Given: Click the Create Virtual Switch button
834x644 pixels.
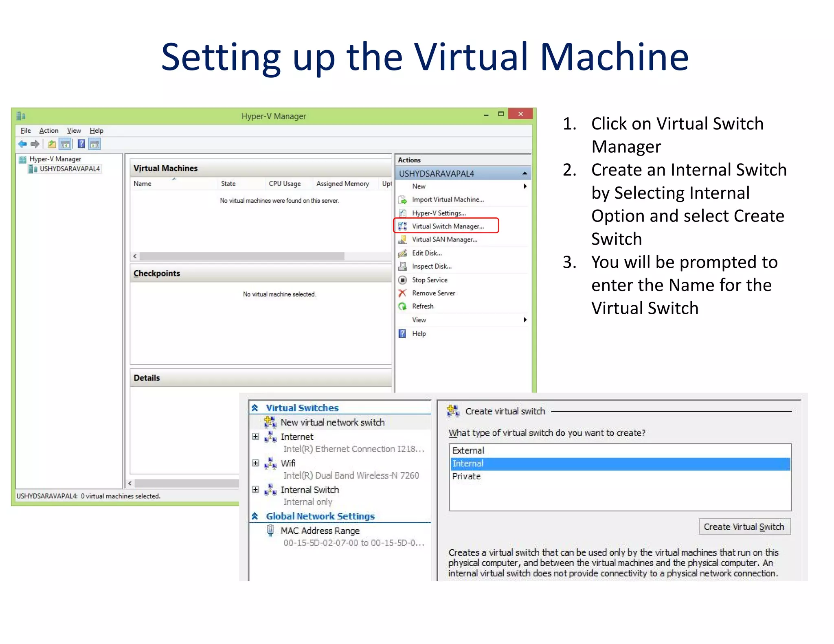Looking at the screenshot, I should pos(744,526).
